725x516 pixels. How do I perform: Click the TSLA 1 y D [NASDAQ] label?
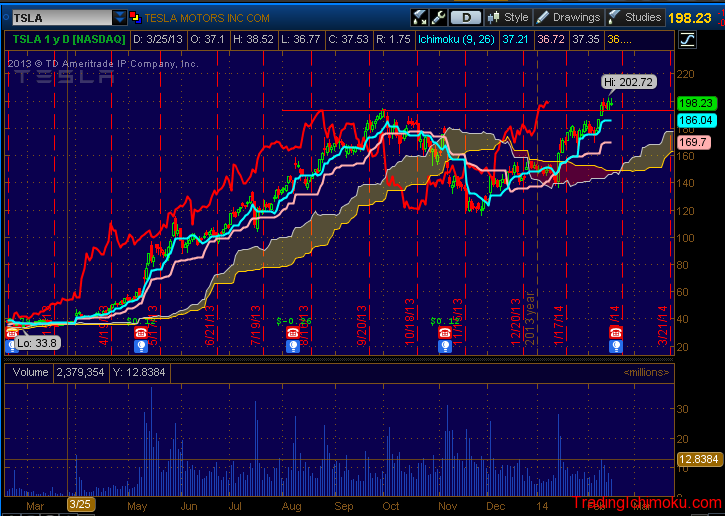pyautogui.click(x=69, y=40)
